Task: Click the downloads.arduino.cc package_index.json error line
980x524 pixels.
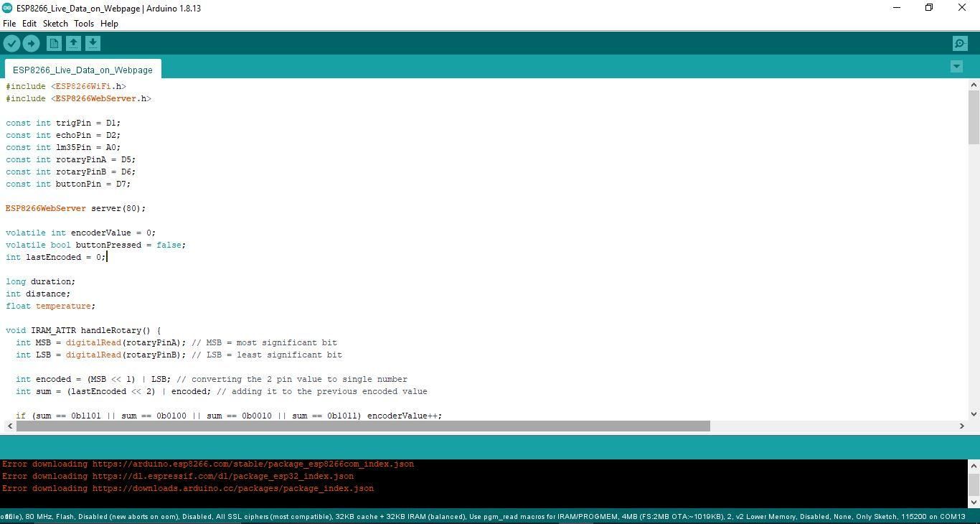Action: (x=188, y=488)
